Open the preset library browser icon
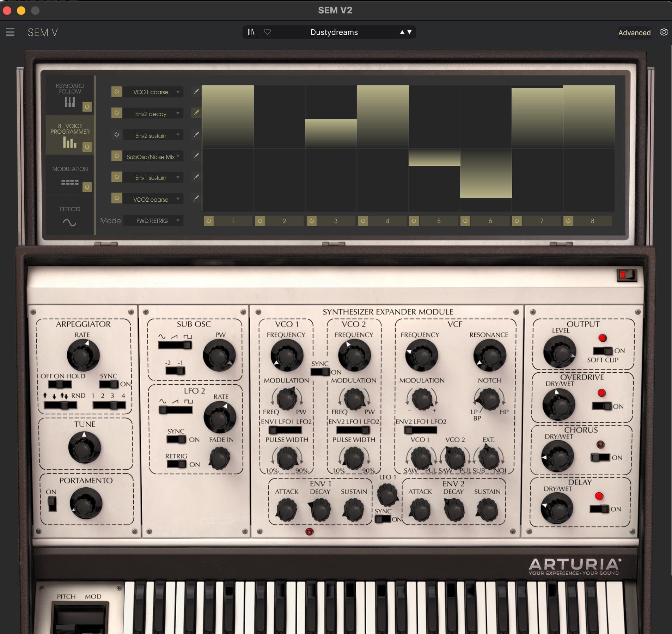This screenshot has width=672, height=634. click(x=251, y=32)
